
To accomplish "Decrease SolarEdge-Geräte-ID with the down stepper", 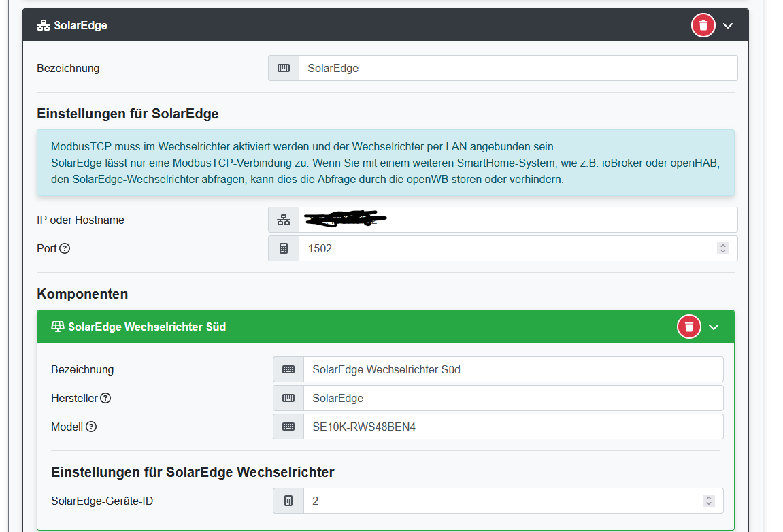I will (709, 504).
